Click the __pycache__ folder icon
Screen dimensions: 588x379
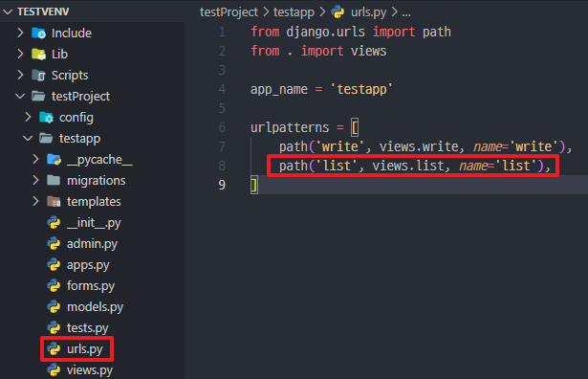54,160
